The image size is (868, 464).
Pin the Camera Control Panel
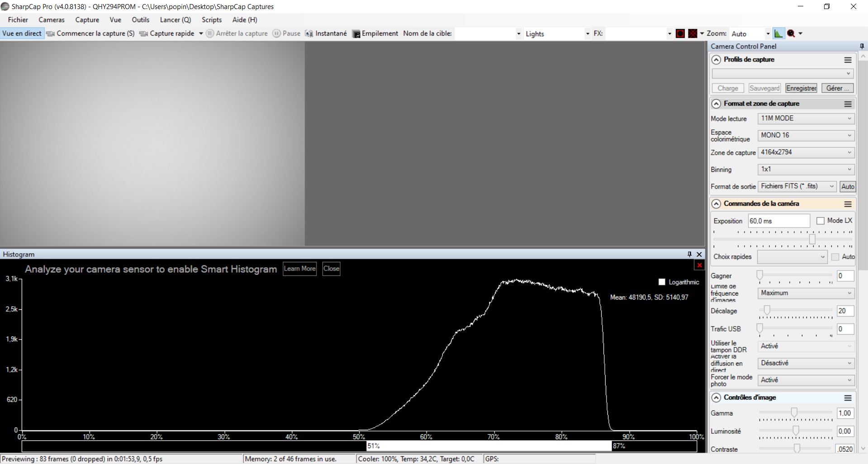click(862, 46)
